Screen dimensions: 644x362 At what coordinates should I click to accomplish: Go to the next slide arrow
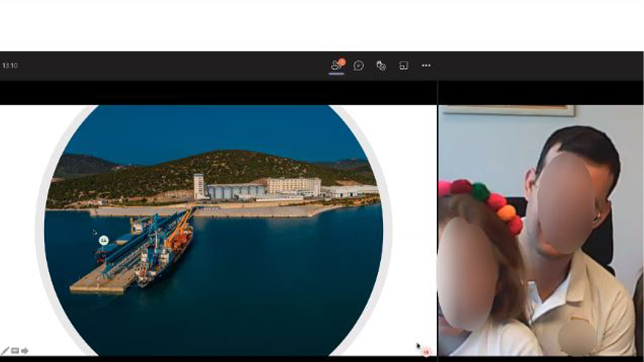(24, 351)
